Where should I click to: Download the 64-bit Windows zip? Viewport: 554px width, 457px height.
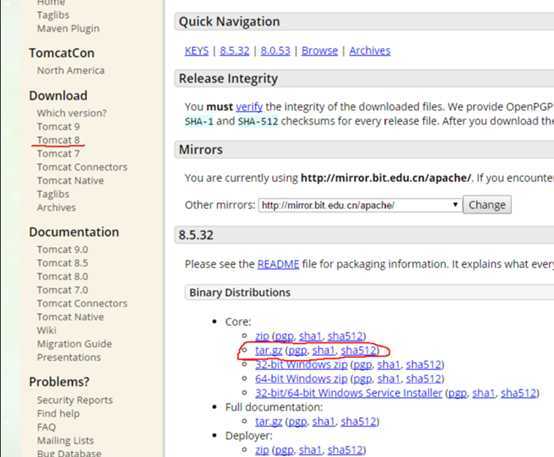tap(301, 379)
